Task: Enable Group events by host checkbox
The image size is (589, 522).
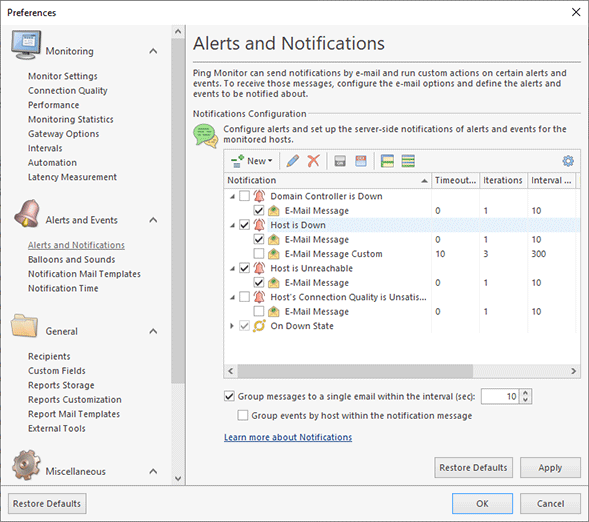Action: (x=243, y=415)
